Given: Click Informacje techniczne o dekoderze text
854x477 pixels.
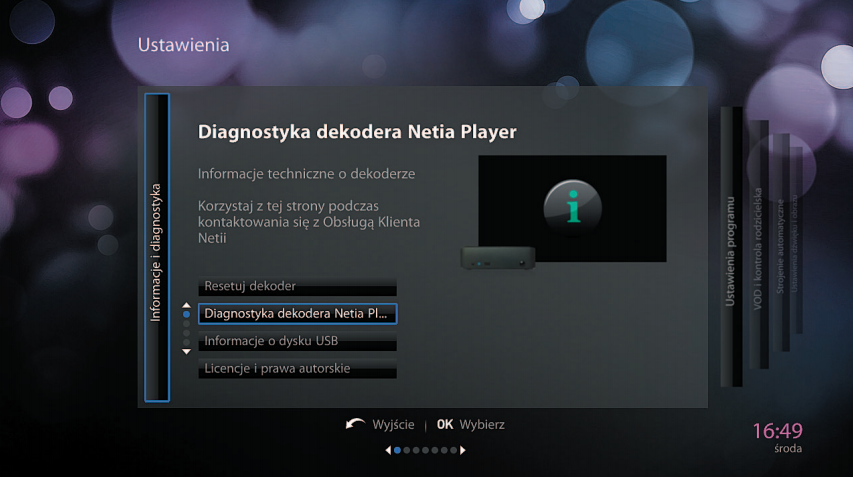Looking at the screenshot, I should click(306, 174).
